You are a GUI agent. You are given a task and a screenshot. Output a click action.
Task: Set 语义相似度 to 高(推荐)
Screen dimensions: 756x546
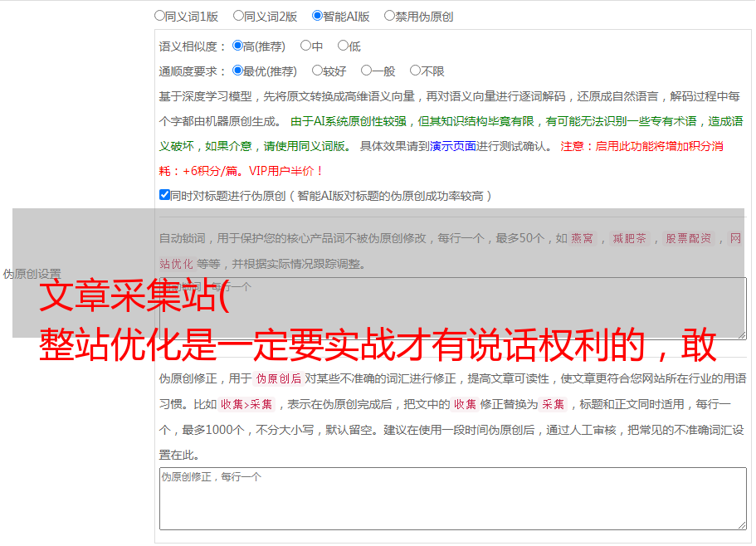pos(237,46)
